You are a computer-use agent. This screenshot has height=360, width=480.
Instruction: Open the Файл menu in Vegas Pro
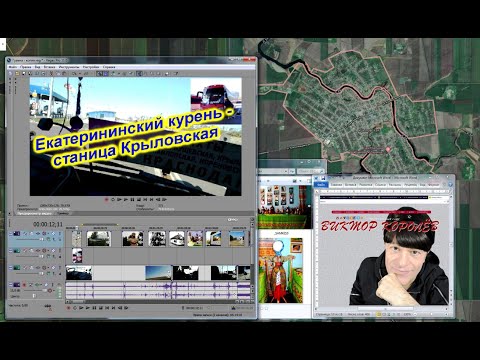click(x=13, y=67)
